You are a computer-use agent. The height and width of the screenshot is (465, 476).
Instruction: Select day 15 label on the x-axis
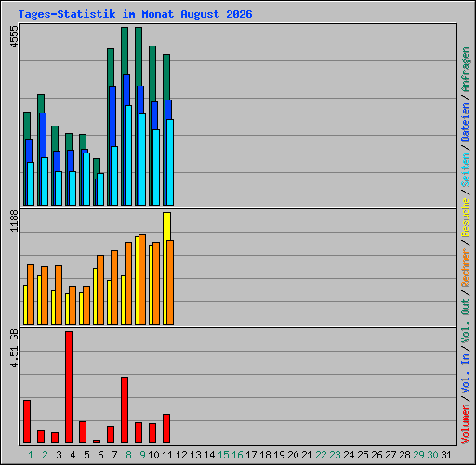coord(223,455)
